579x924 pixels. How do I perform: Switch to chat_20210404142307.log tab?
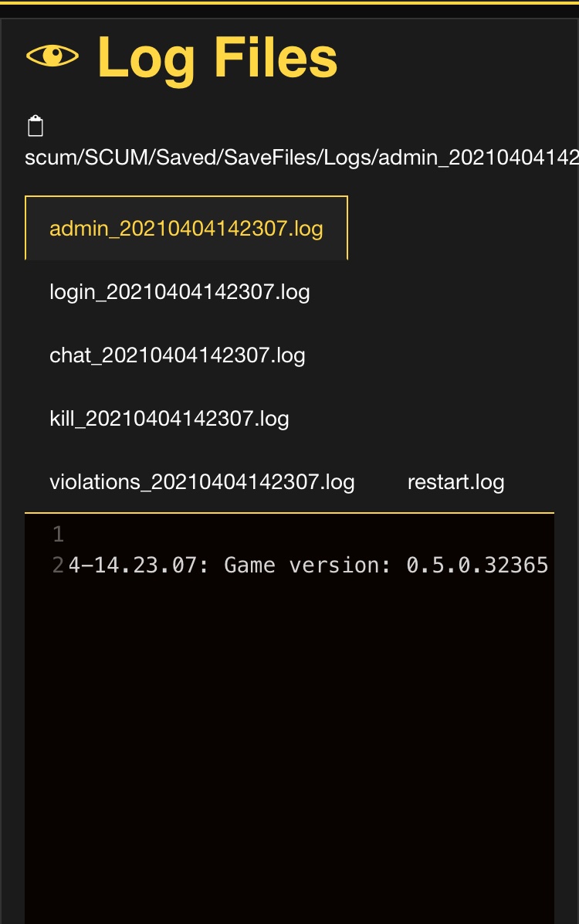pos(178,355)
